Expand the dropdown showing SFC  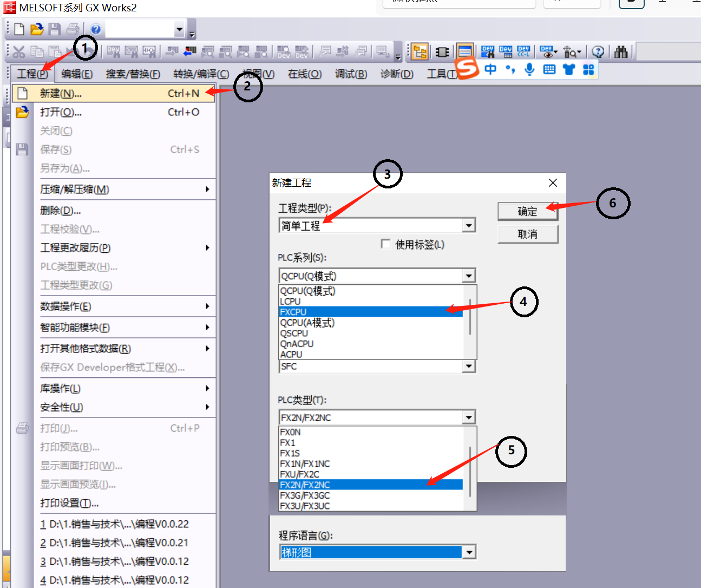click(x=469, y=367)
